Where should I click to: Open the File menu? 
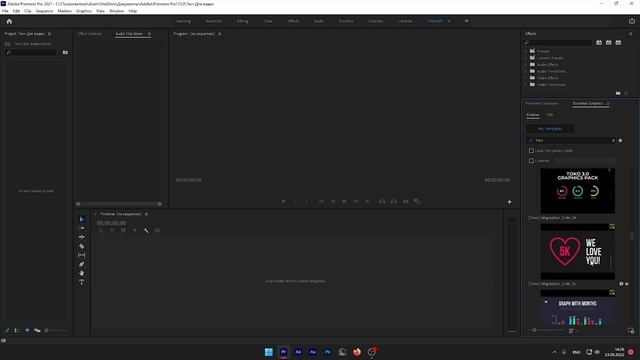pyautogui.click(x=5, y=11)
